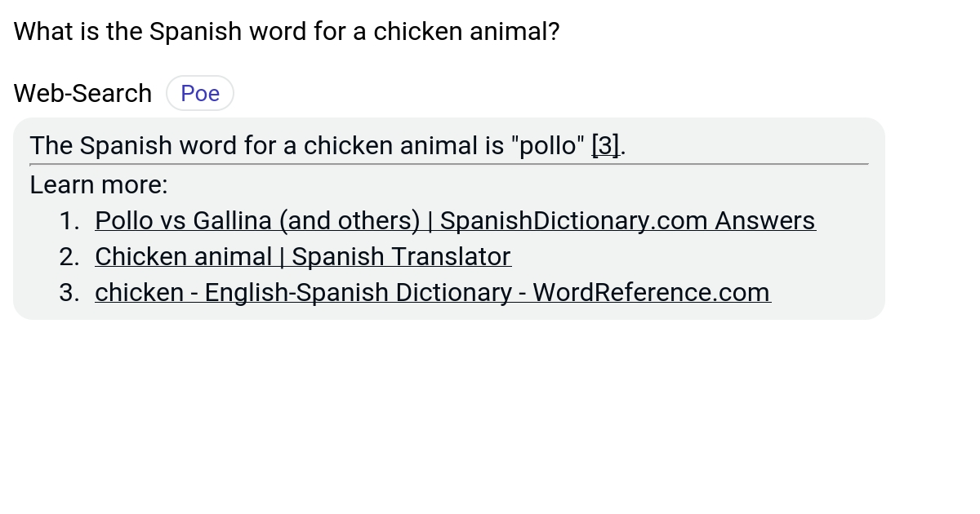Viewport: 980px width, 514px height.
Task: Click the Web-Search bot name
Action: (82, 92)
